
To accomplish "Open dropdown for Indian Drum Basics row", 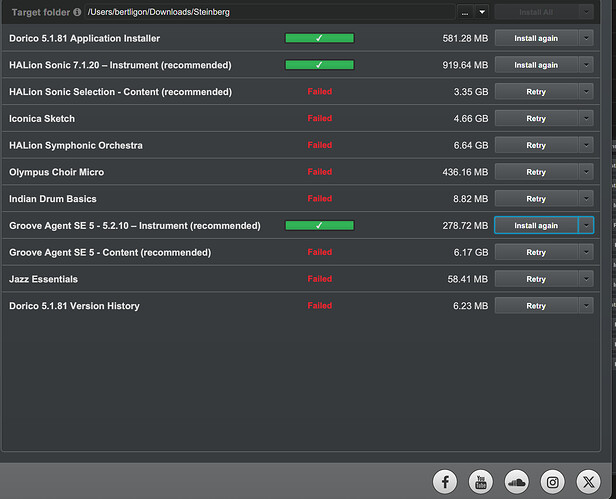I will click(586, 198).
